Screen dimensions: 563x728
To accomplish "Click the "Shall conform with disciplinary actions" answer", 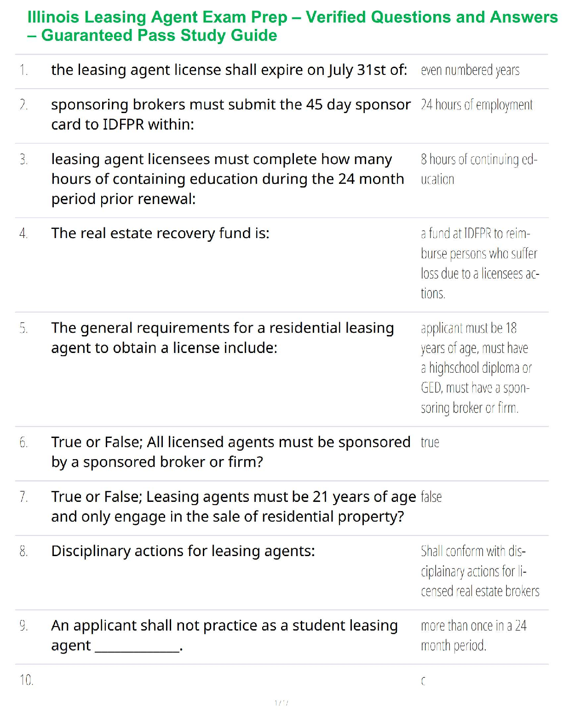I will (480, 571).
